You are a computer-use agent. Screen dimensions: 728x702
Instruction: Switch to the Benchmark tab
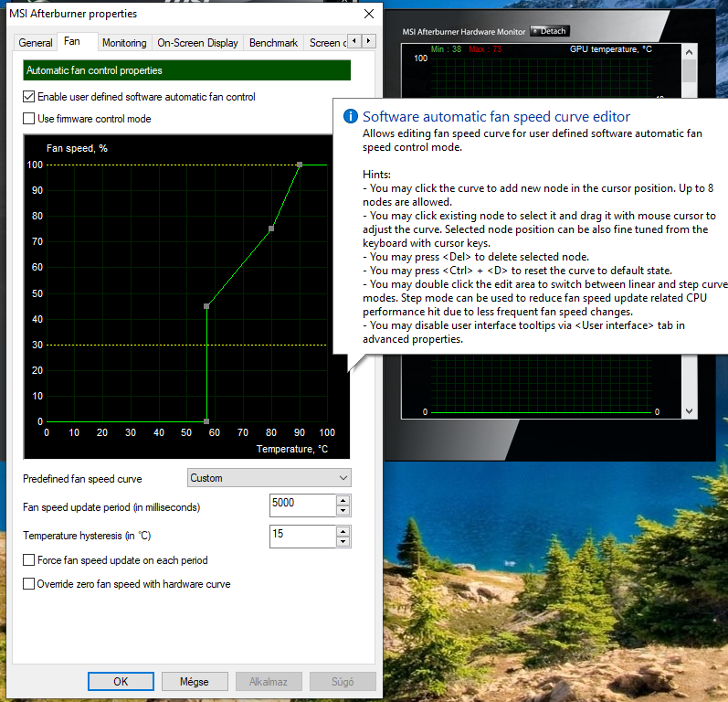(x=273, y=43)
